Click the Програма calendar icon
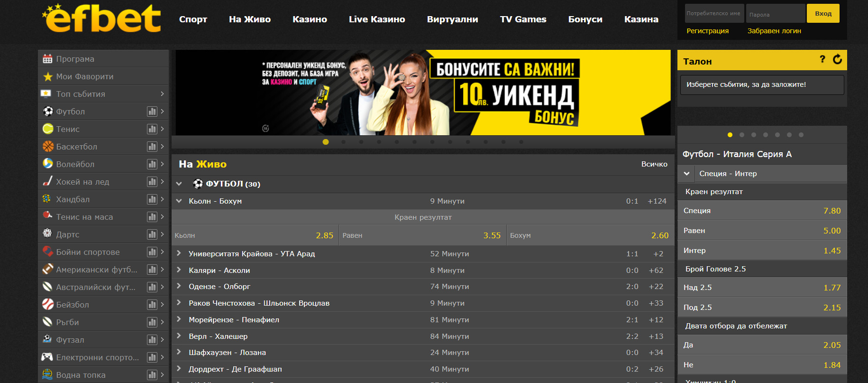 [x=47, y=59]
